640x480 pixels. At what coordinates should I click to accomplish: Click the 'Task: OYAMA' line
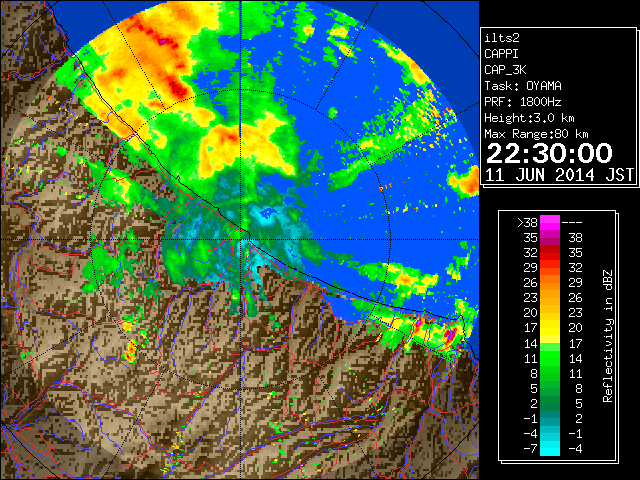pos(523,86)
